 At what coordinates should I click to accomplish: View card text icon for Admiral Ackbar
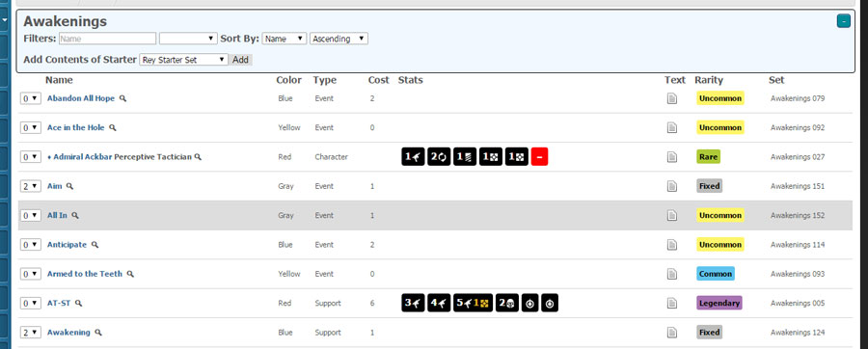(x=671, y=157)
